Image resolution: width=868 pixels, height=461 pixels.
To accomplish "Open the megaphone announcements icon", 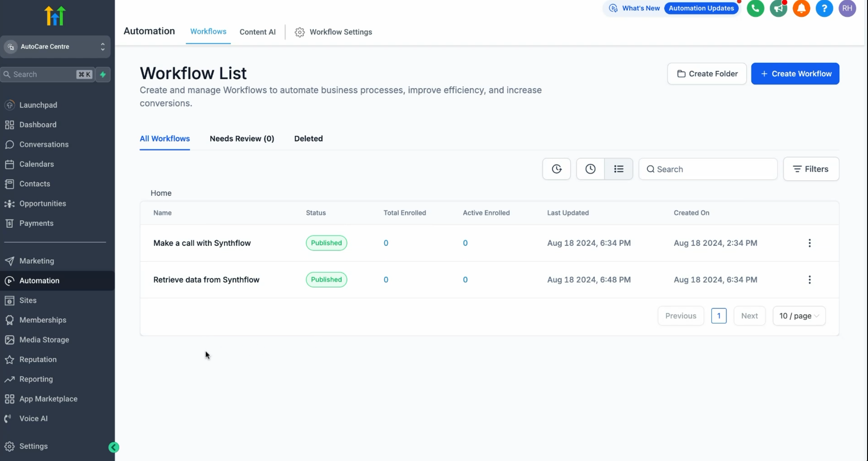I will (778, 8).
